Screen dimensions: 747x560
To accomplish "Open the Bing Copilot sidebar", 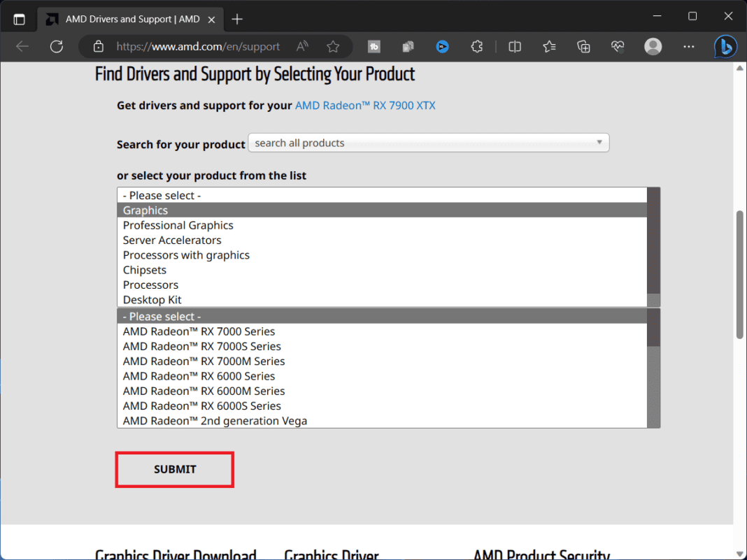I will 725,46.
